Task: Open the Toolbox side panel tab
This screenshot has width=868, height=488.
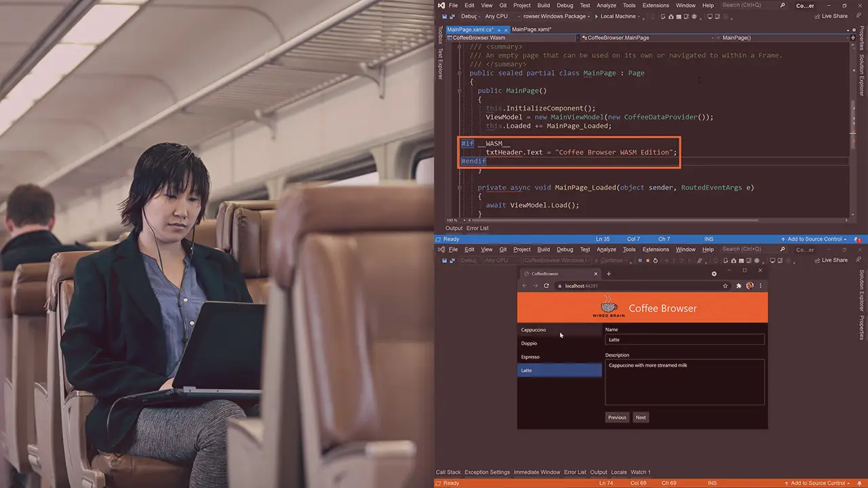Action: click(x=439, y=36)
